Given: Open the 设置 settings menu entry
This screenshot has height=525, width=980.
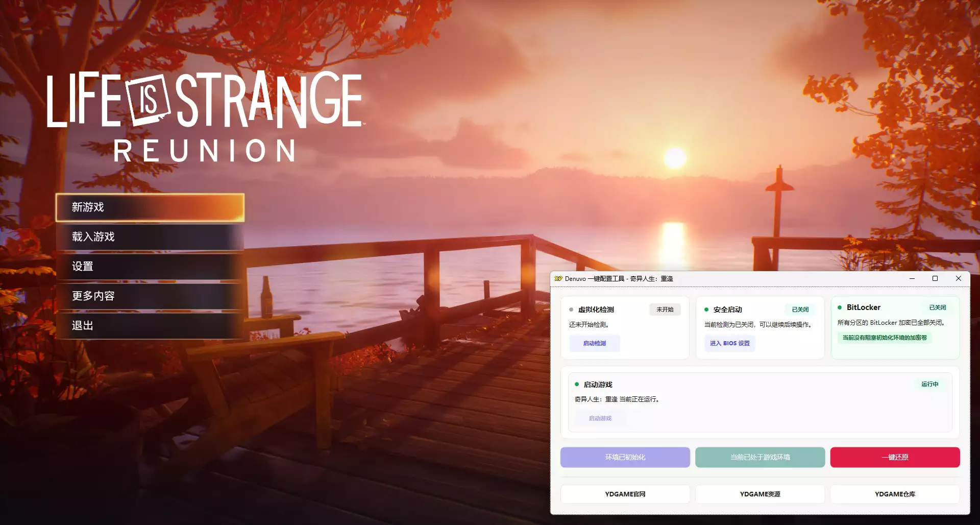Looking at the screenshot, I should (x=150, y=267).
